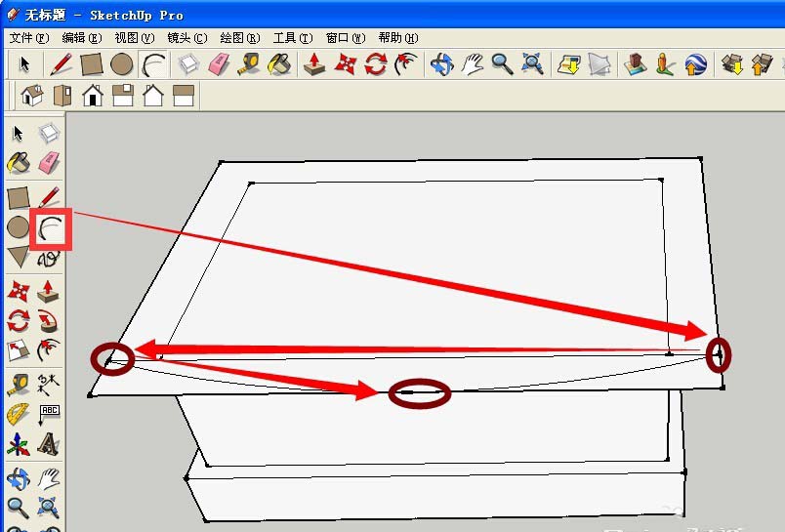Switch to the Back view
Screen dimensions: 785x532
coord(153,95)
